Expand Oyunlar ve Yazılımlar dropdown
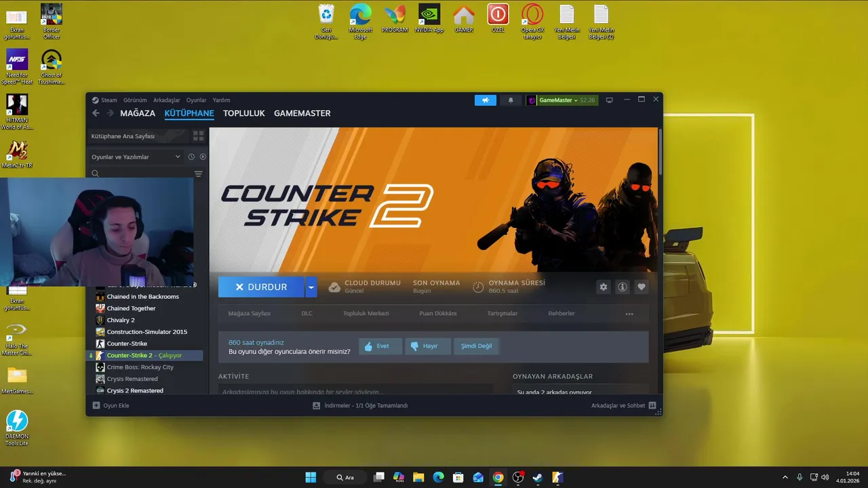868x488 pixels. (x=136, y=157)
